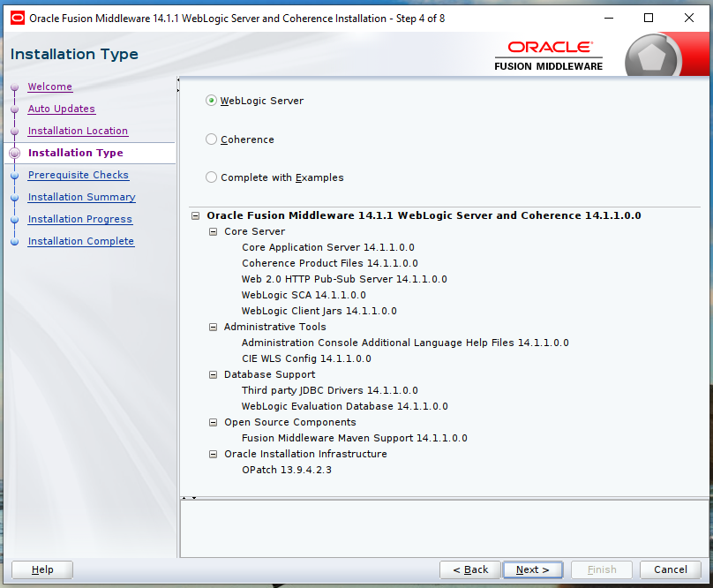Click inside the empty message pane
This screenshot has height=588, width=713.
point(444,528)
